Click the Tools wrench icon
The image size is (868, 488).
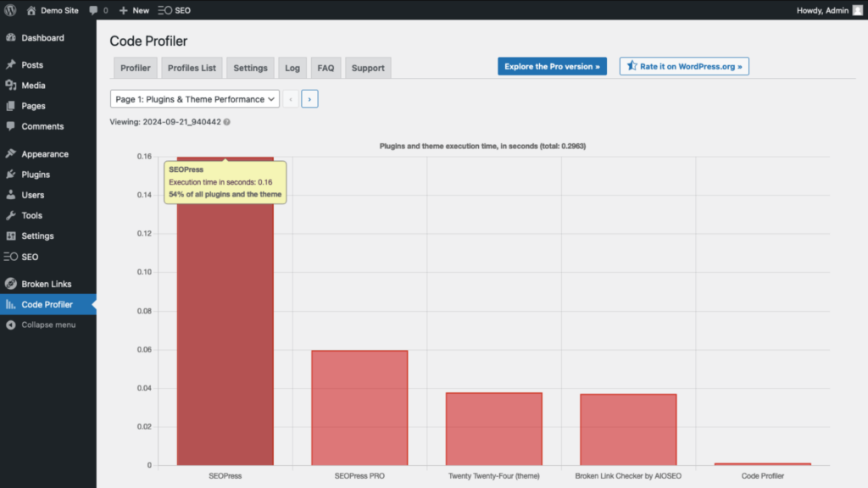pyautogui.click(x=11, y=215)
